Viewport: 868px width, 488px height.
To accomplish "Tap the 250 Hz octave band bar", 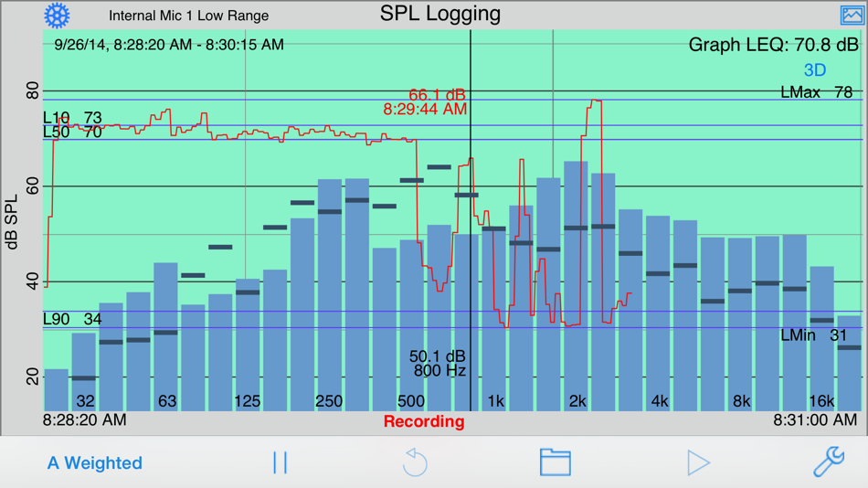I will 329,294.
